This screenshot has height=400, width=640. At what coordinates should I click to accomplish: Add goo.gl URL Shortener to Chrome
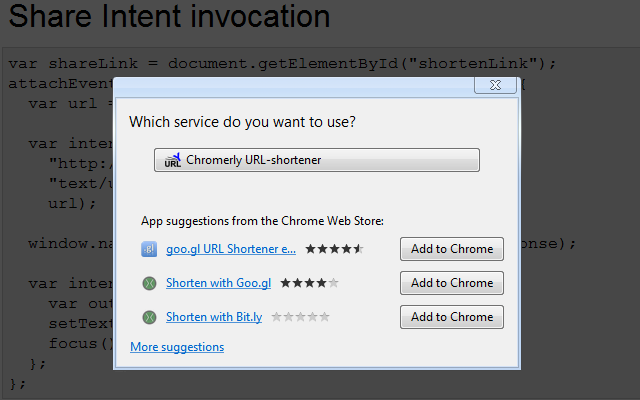pyautogui.click(x=452, y=249)
